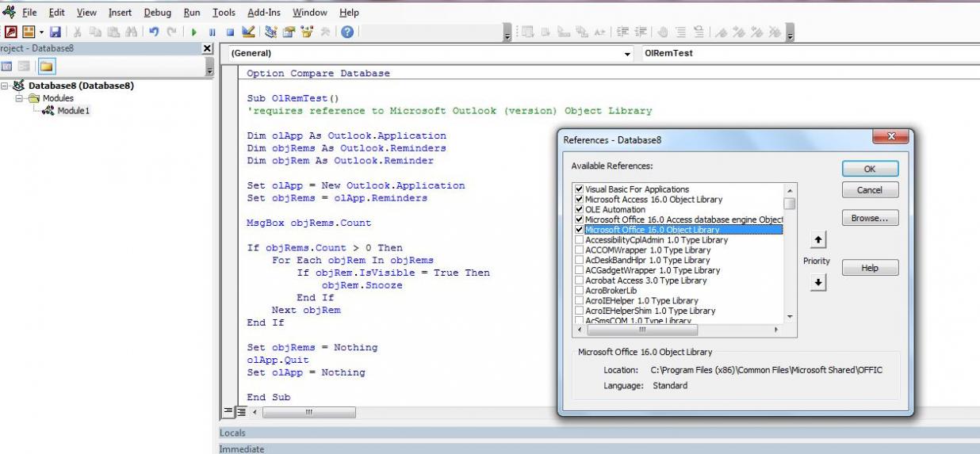Collapse the Modules folder node
This screenshot has width=980, height=454.
click(x=19, y=98)
